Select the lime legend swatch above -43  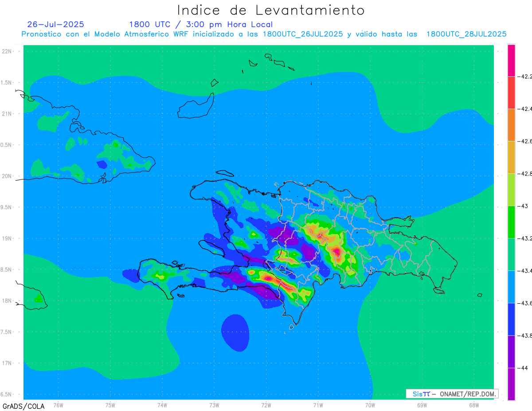tap(511, 190)
